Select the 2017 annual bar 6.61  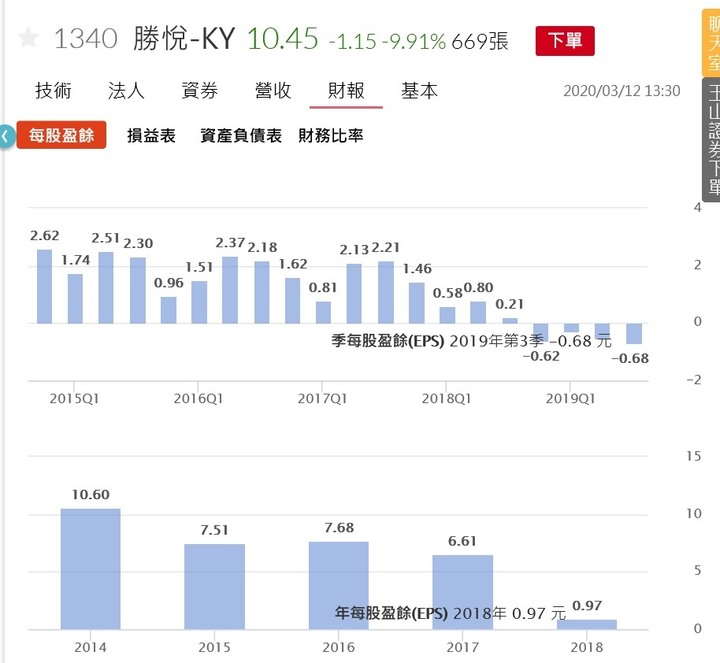(462, 592)
